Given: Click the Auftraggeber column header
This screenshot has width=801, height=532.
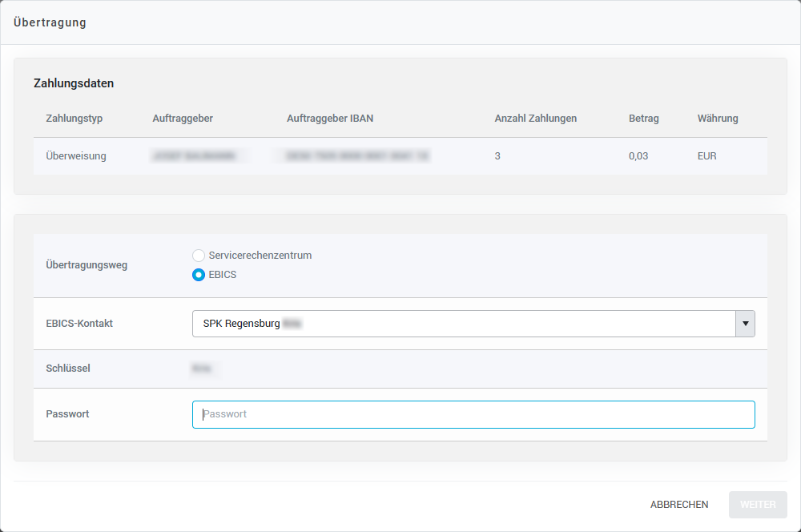Looking at the screenshot, I should (x=183, y=119).
